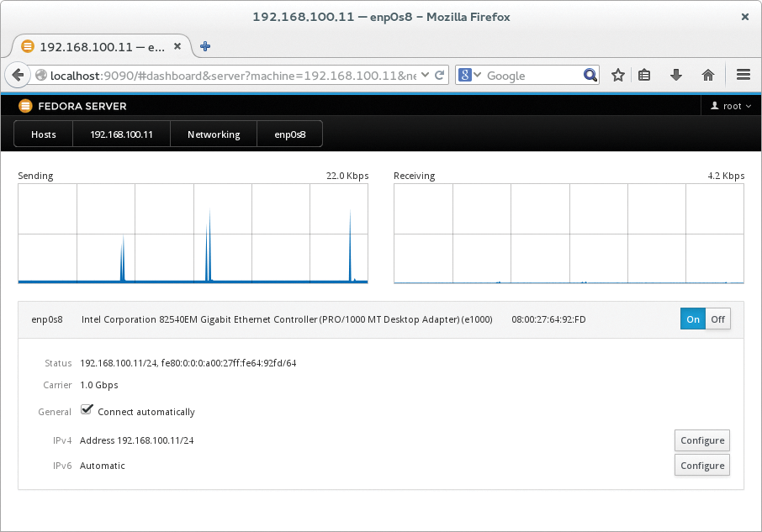Viewport: 762px width, 532px height.
Task: Uncheck Connect automatically
Action: [x=87, y=409]
